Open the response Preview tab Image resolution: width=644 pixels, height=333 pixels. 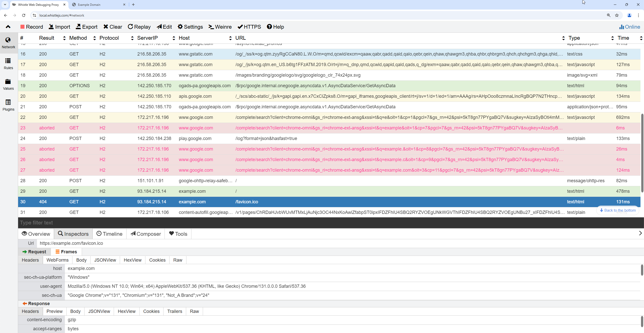click(x=54, y=311)
